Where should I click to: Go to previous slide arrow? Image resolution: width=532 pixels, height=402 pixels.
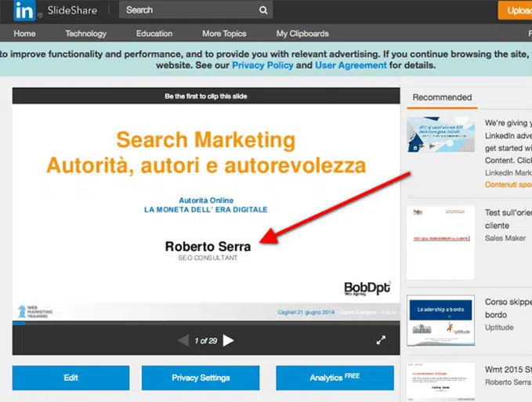183,341
